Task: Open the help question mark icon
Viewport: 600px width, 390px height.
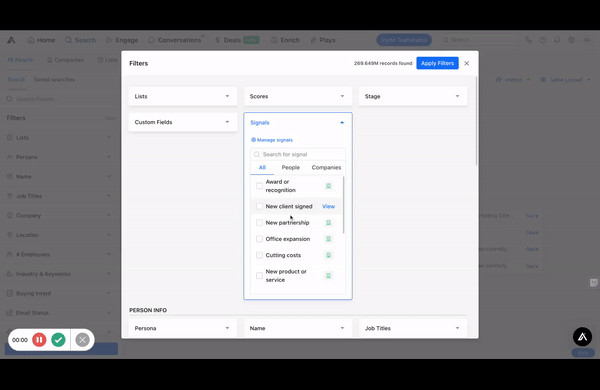Action: 543,40
